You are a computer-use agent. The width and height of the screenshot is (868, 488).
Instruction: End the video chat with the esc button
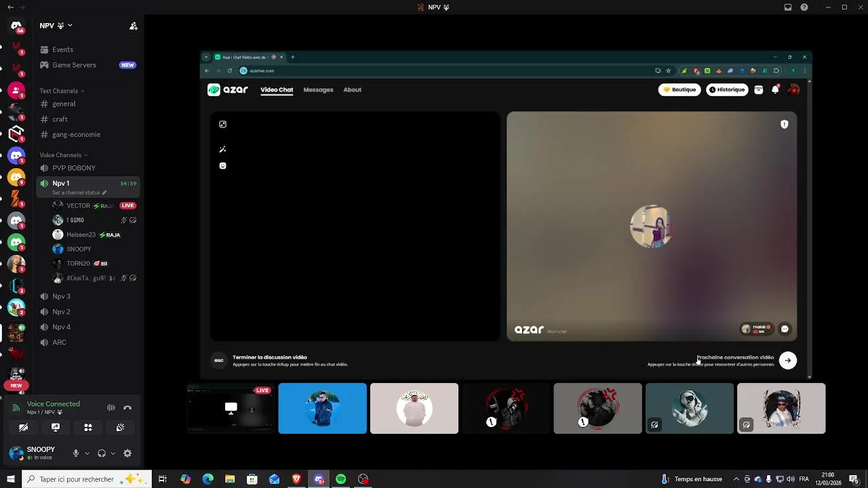218,361
